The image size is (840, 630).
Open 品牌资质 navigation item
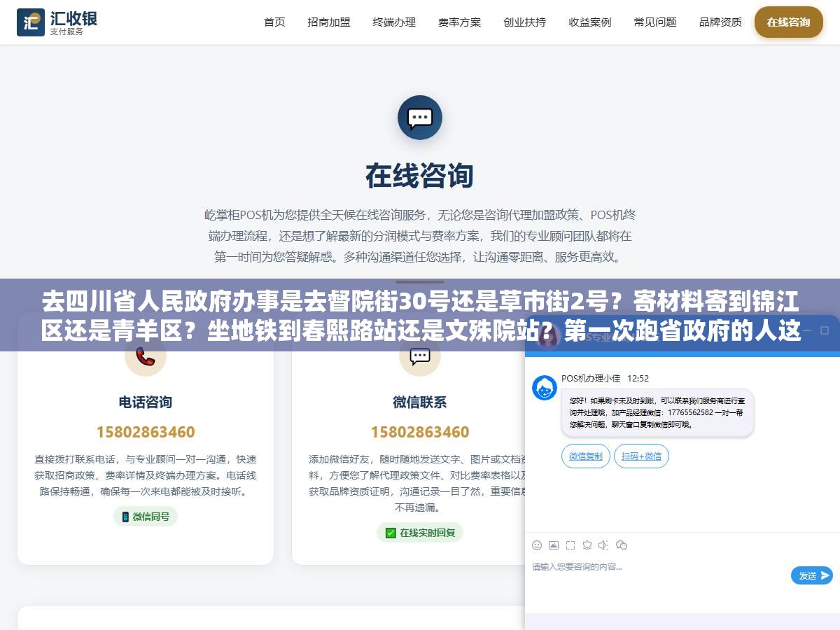pyautogui.click(x=720, y=22)
